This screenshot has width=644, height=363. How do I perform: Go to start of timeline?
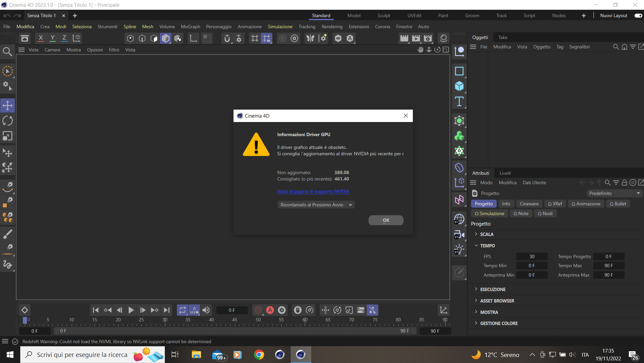click(x=96, y=310)
